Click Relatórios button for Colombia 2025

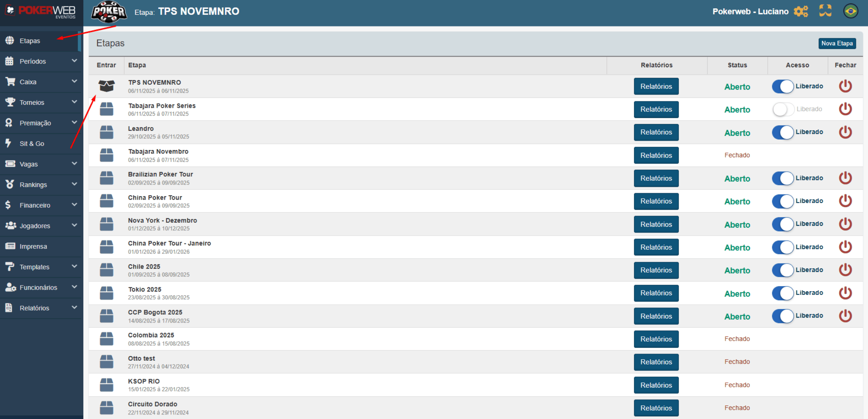coord(656,339)
